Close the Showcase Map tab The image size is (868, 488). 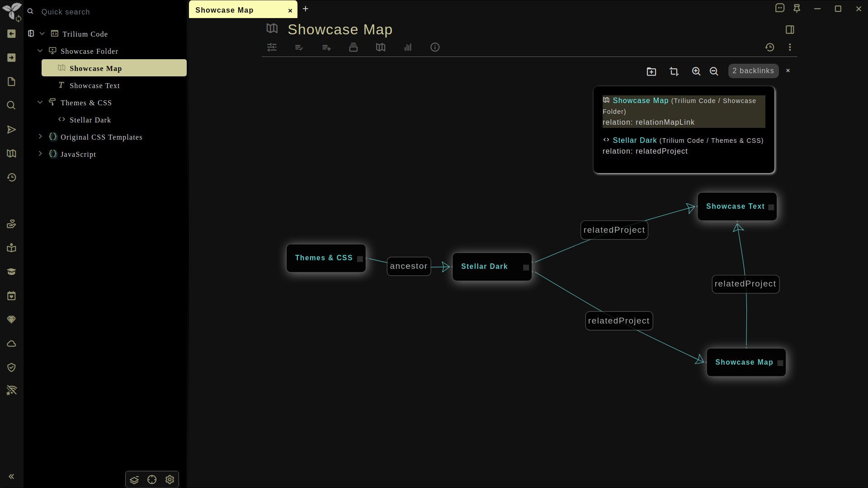290,10
